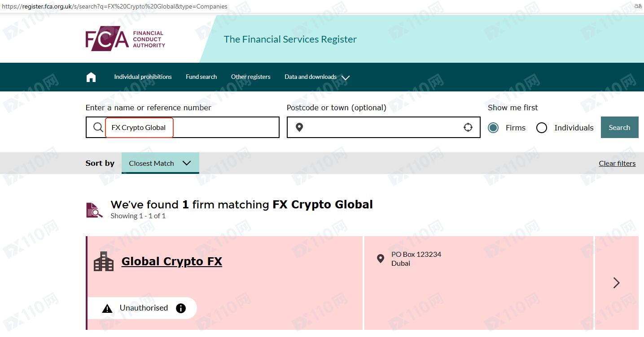644x337 pixels.
Task: Click the postcode or town input field
Action: [381, 127]
